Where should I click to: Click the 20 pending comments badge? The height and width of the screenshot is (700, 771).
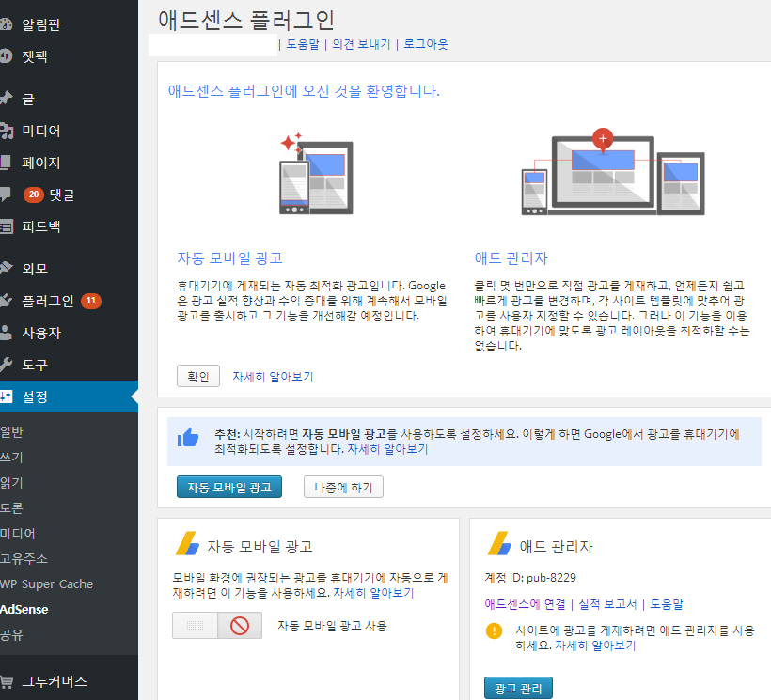(x=34, y=194)
